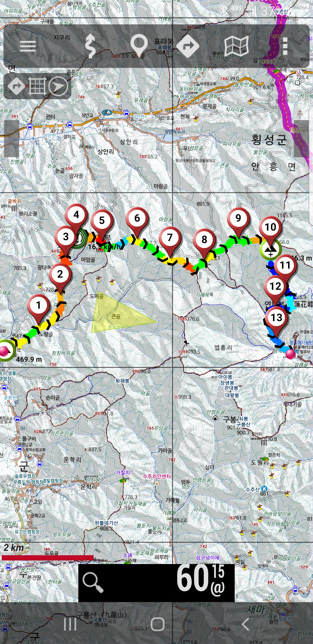The image size is (313, 644).
Task: Tap the 삼구넘이재 pass label
Action: tap(208, 558)
